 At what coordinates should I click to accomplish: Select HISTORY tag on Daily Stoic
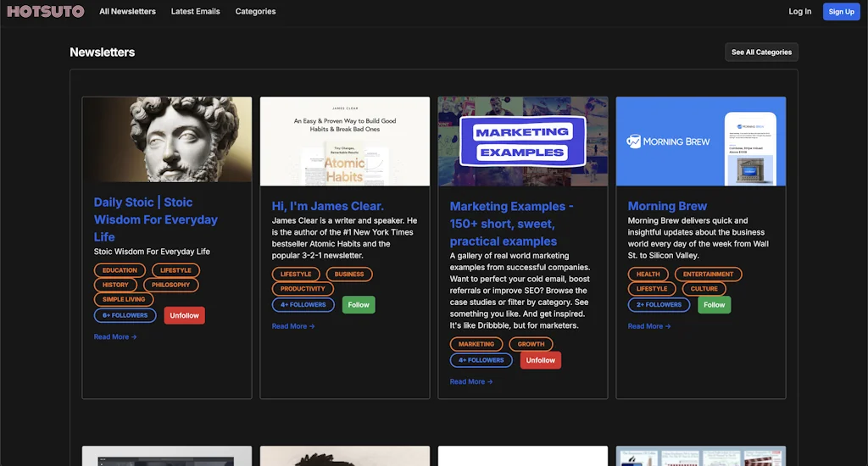[x=115, y=285]
